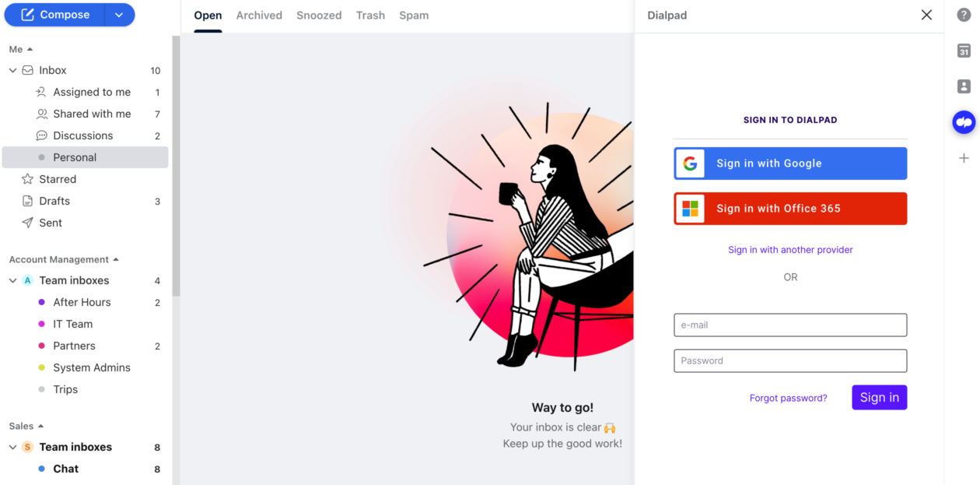Click the sidebar vertical scrollbar
Screen dimensions: 980x485
pos(177,166)
